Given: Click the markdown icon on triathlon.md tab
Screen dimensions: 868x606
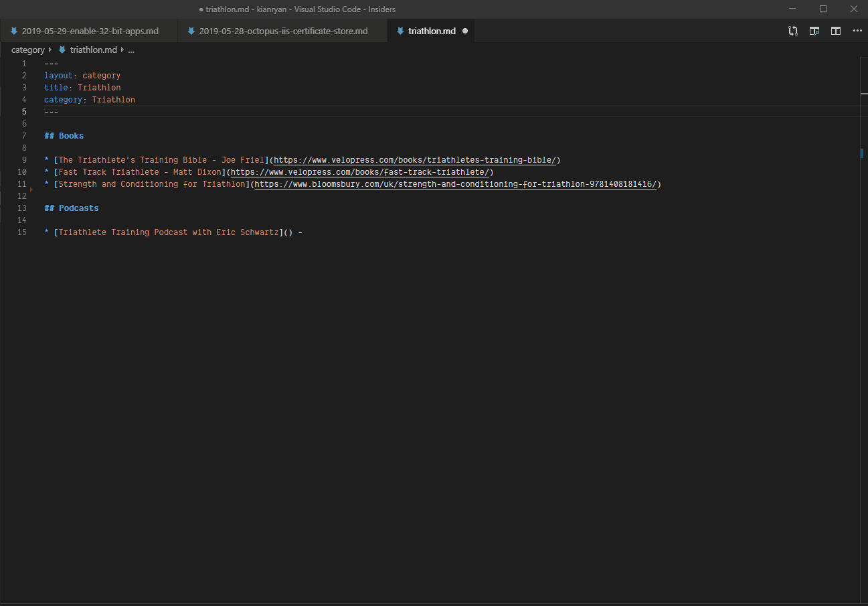Looking at the screenshot, I should point(401,30).
